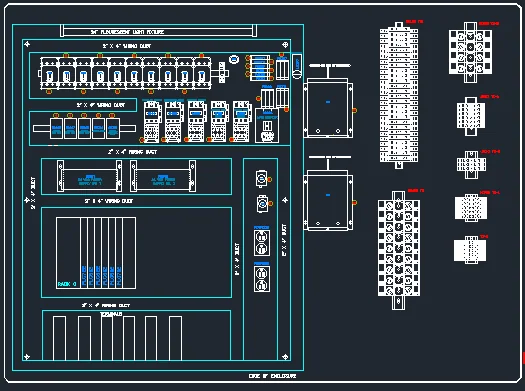This screenshot has width=525, height=391.
Task: Click the red label above the tall terminal block
Action: (x=415, y=22)
